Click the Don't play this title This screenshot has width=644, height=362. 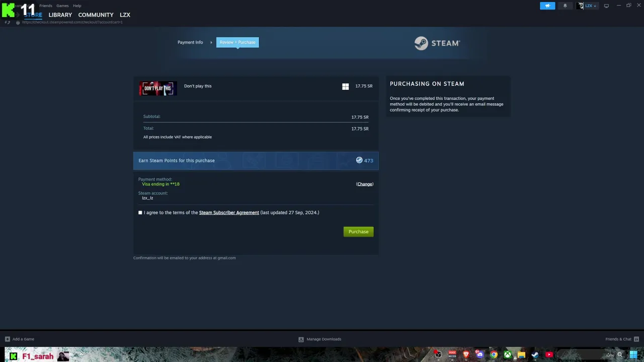tap(198, 86)
